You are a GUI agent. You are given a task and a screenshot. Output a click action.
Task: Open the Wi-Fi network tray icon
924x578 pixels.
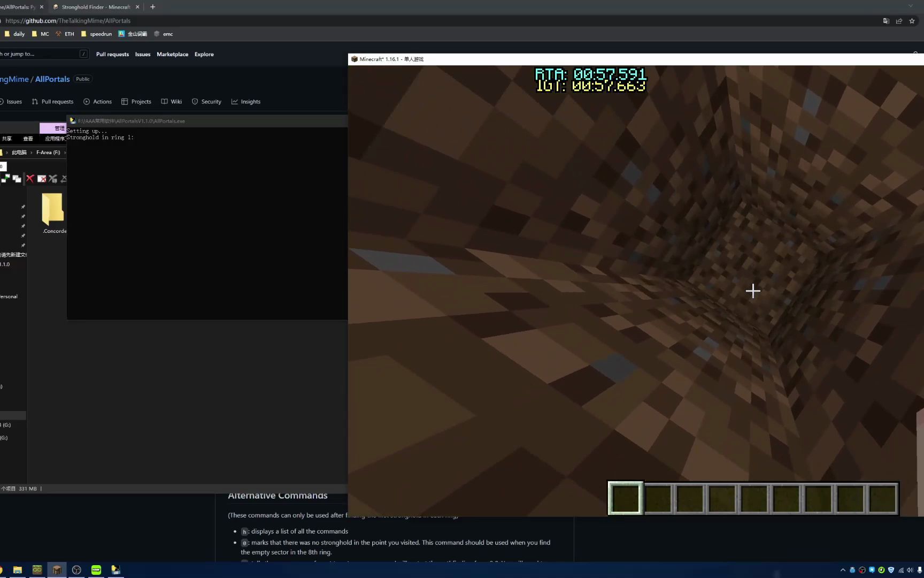coord(901,570)
